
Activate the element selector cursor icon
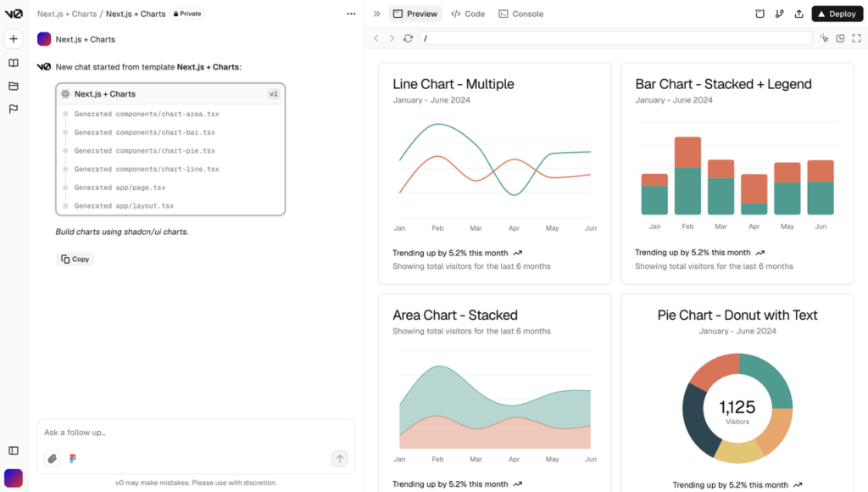pyautogui.click(x=824, y=38)
